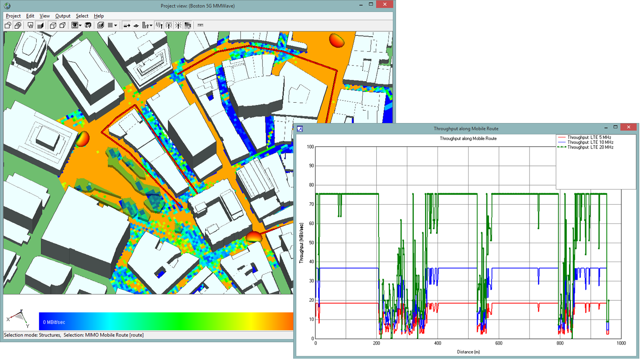Enable the solid shaded 3D view icon
Image resolution: width=644 pixels, height=362 pixels.
[x=41, y=25]
